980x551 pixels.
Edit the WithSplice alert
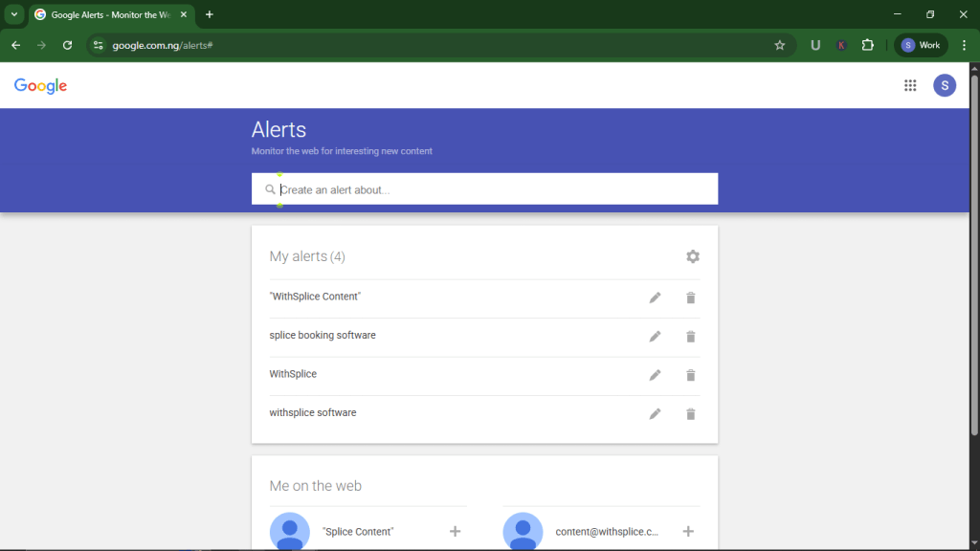(x=655, y=375)
